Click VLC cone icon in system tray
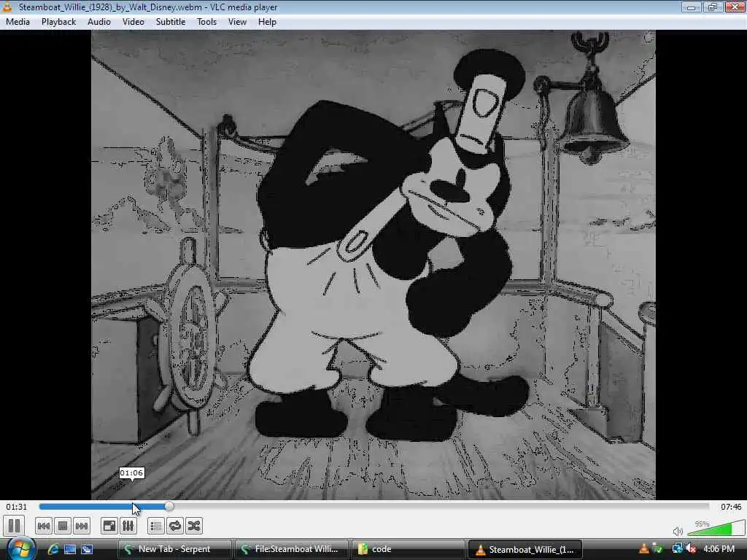The width and height of the screenshot is (747, 560). (643, 549)
